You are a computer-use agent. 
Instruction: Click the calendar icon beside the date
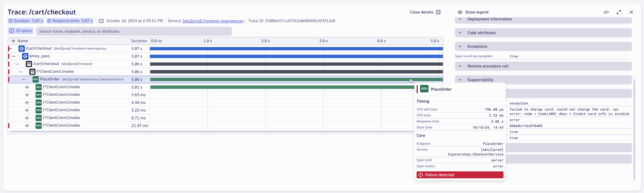click(101, 21)
